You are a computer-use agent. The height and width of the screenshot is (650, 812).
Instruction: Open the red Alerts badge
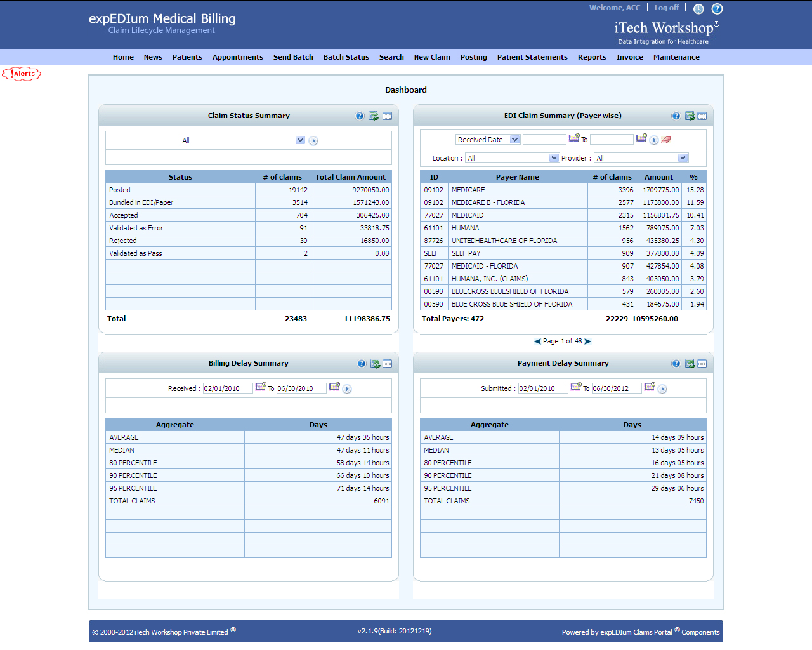[22, 74]
